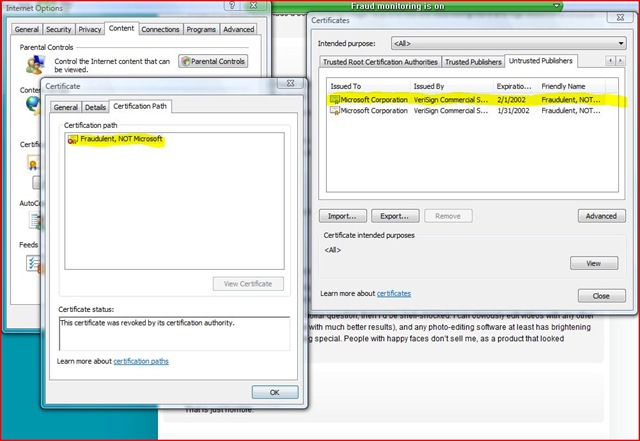Open Programs tab in Internet Options

(x=201, y=29)
